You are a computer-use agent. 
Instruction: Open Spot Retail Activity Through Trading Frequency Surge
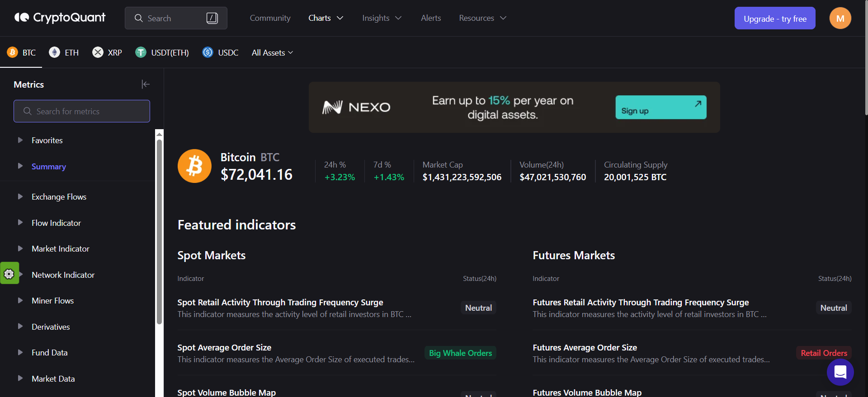(280, 302)
